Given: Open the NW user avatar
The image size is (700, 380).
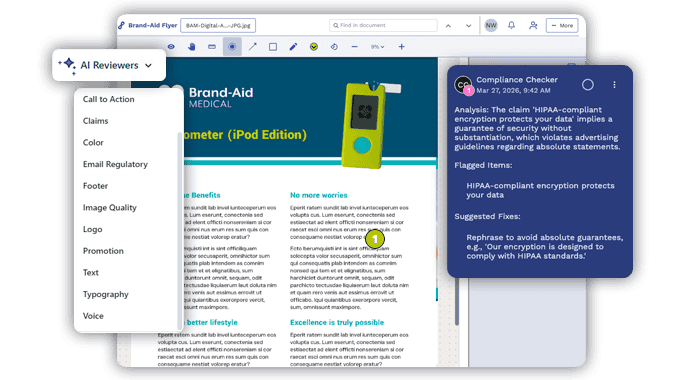Looking at the screenshot, I should click(491, 25).
